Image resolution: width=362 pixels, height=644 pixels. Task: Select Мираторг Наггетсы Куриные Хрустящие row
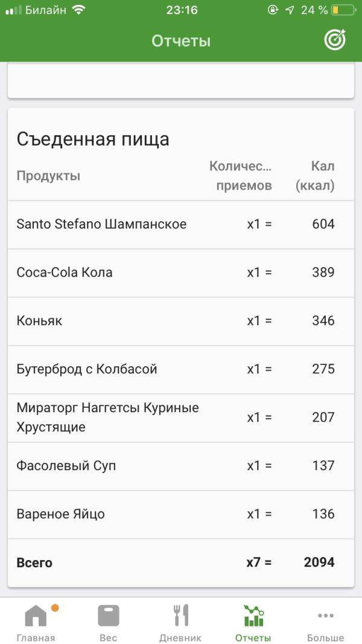(181, 417)
